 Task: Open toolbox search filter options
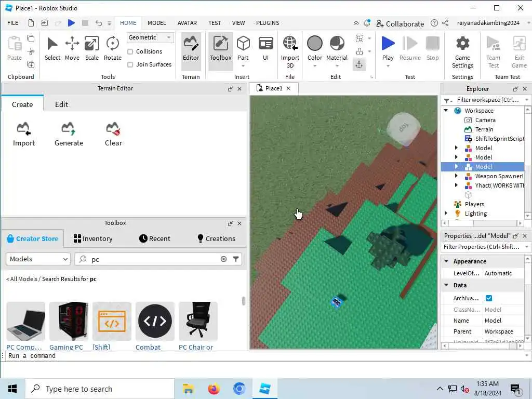tap(235, 259)
